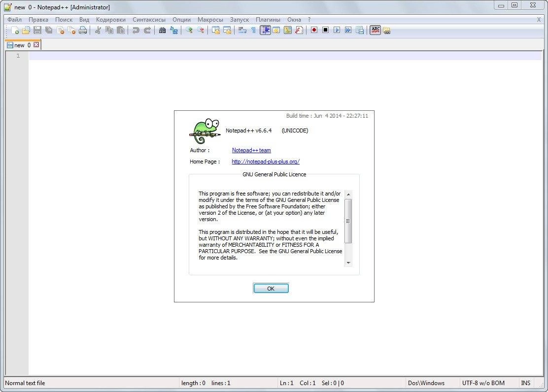Open the Кодировки menu
Screen dimensions: 548x392
coord(110,20)
